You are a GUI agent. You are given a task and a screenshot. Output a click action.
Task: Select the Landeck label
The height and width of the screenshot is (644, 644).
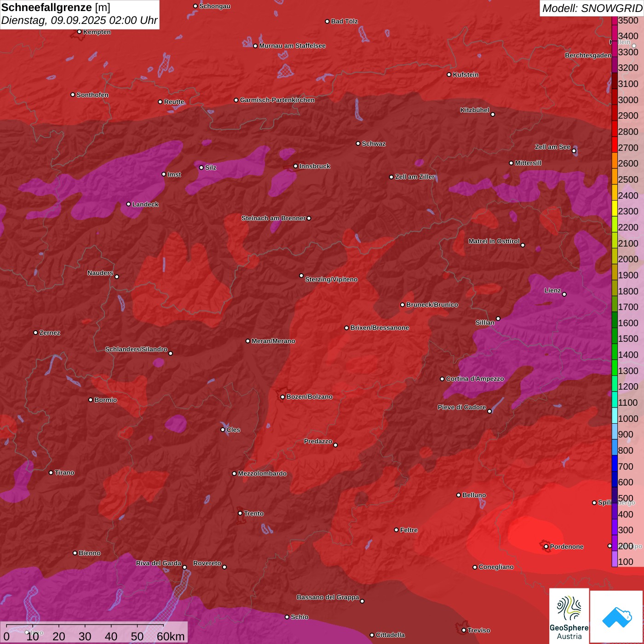145,204
